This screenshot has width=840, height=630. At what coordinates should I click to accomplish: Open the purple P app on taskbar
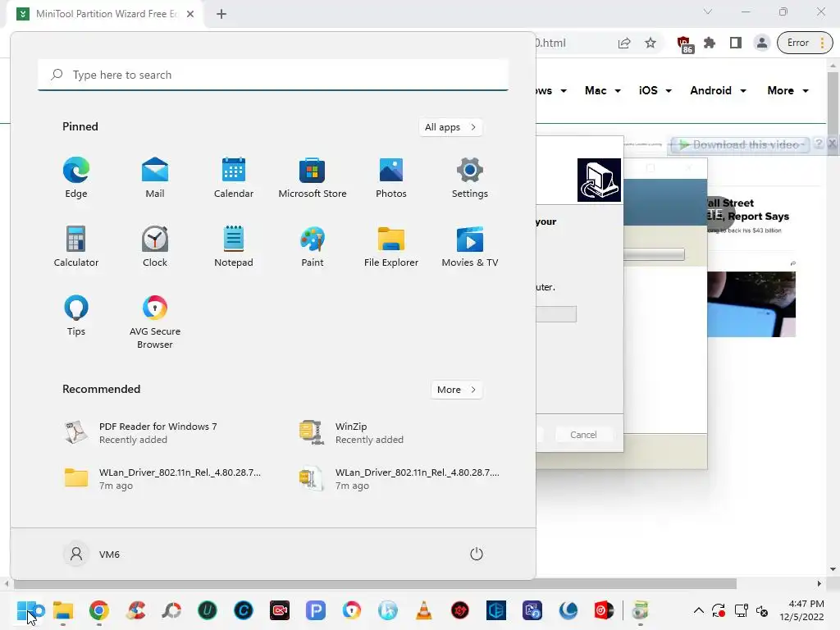(316, 610)
